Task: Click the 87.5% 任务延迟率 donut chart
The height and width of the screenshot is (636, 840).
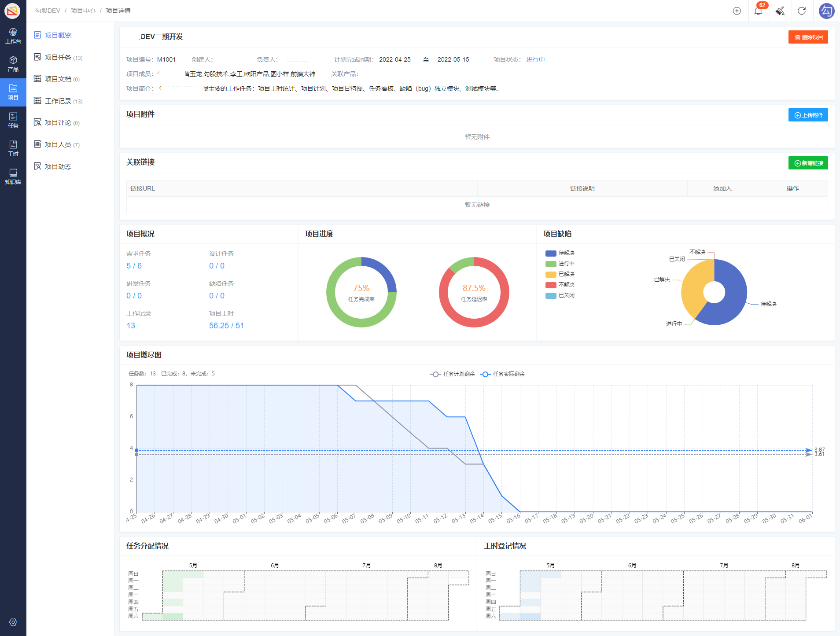Action: tap(474, 292)
